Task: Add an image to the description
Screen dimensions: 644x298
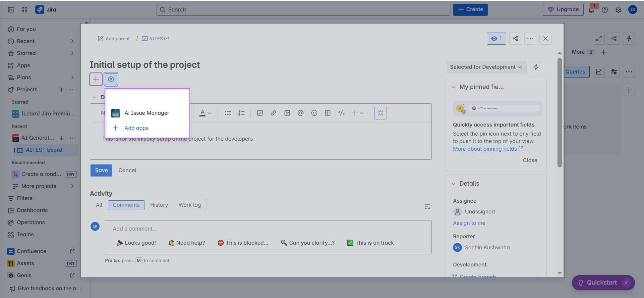Action: [287, 113]
